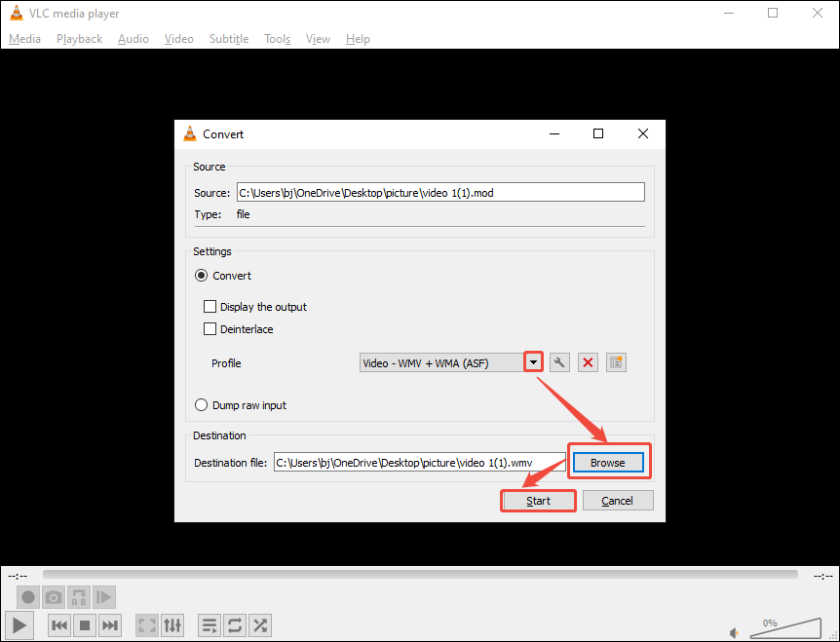840x642 pixels.
Task: Delete the selected profile with red X
Action: tap(587, 361)
